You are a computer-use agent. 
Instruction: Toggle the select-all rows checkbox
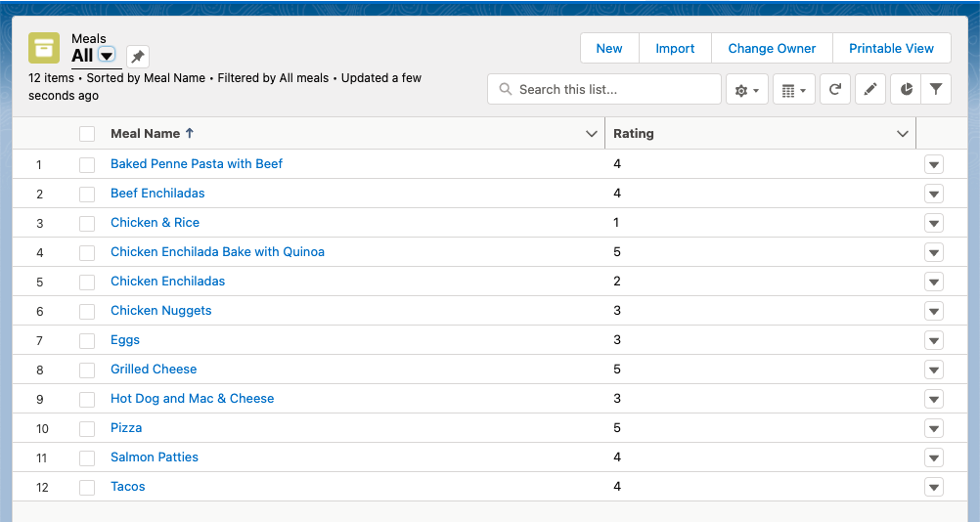click(x=87, y=134)
